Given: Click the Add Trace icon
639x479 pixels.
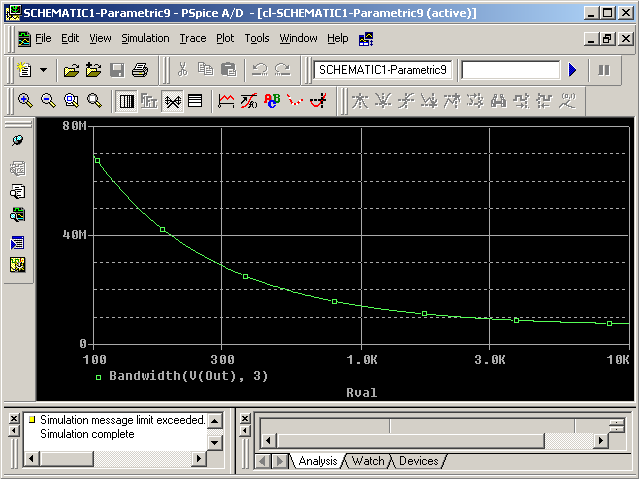Looking at the screenshot, I should [226, 101].
